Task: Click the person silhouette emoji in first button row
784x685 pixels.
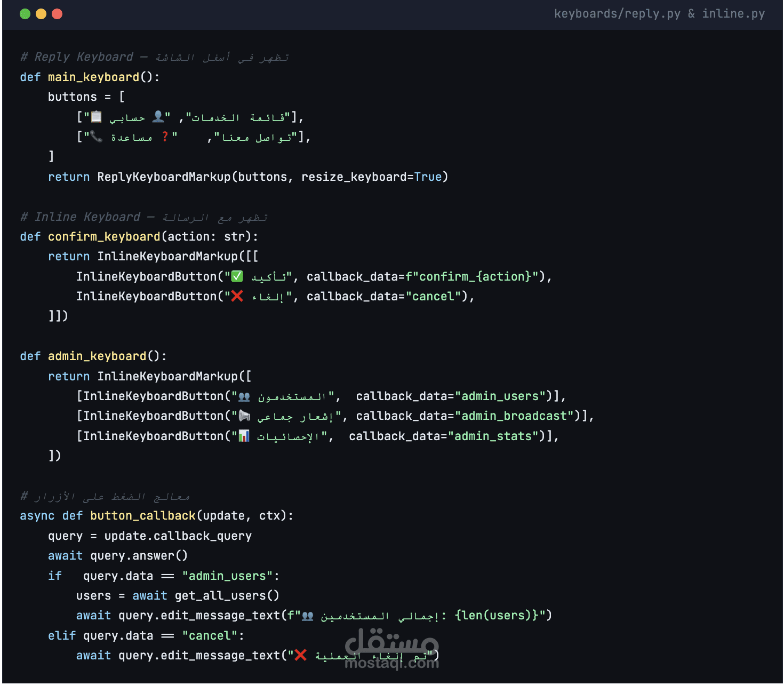Action: pyautogui.click(x=158, y=116)
